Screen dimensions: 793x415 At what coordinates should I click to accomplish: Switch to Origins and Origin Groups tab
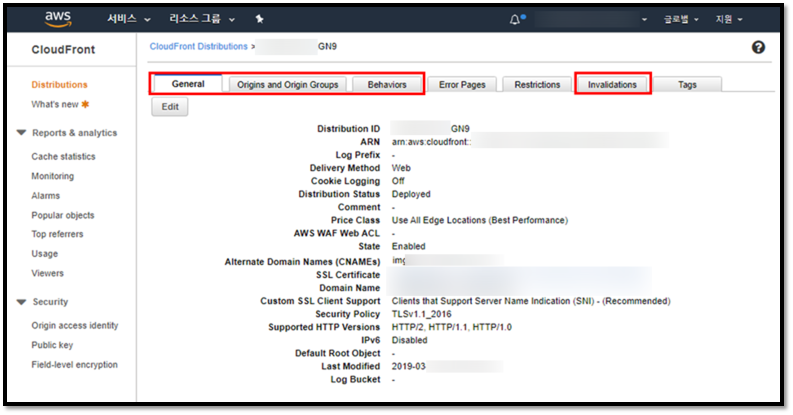(288, 84)
